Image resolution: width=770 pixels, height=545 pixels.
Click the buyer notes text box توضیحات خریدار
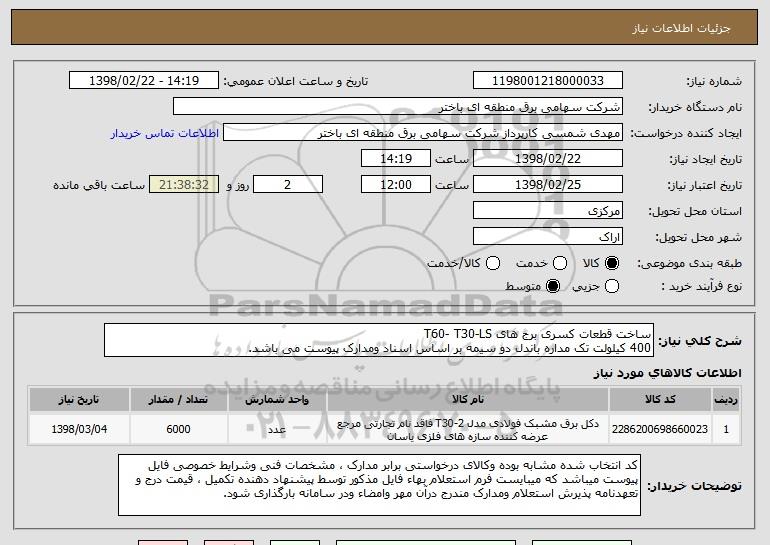(x=380, y=485)
